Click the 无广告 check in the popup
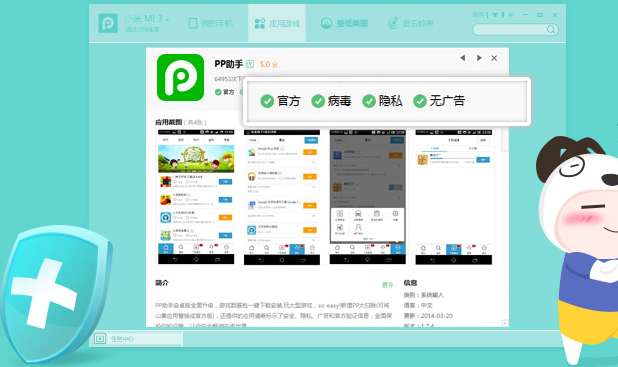This screenshot has width=618, height=367. tap(439, 101)
